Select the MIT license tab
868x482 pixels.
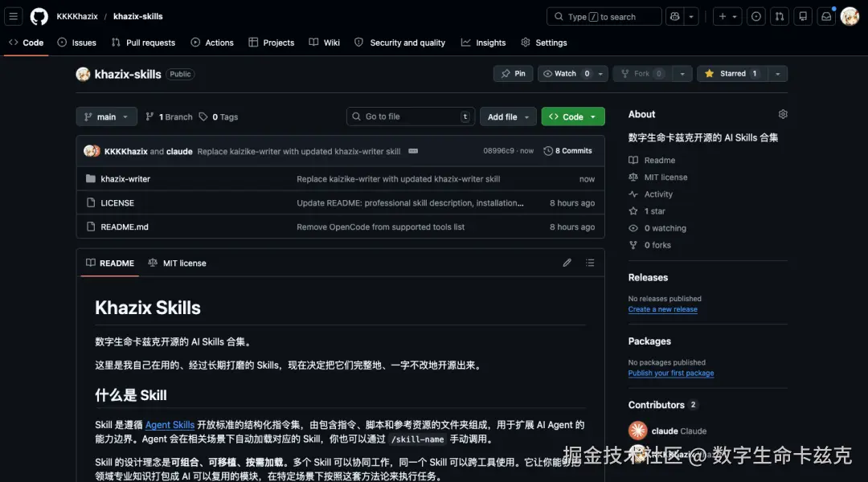(x=177, y=263)
